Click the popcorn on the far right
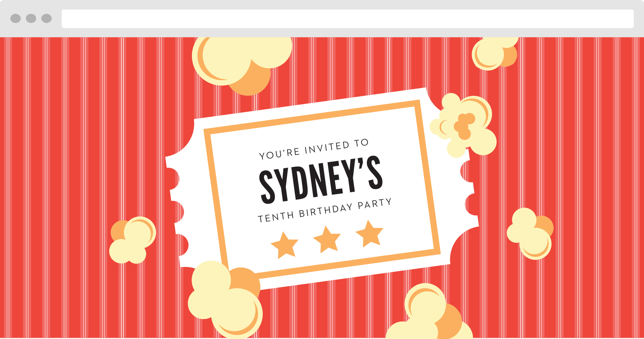 point(530,233)
